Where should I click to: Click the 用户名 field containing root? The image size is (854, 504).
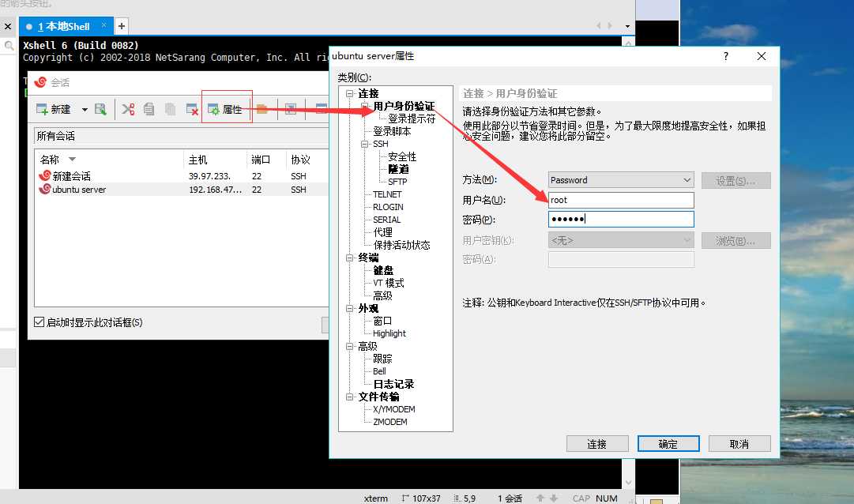[621, 200]
